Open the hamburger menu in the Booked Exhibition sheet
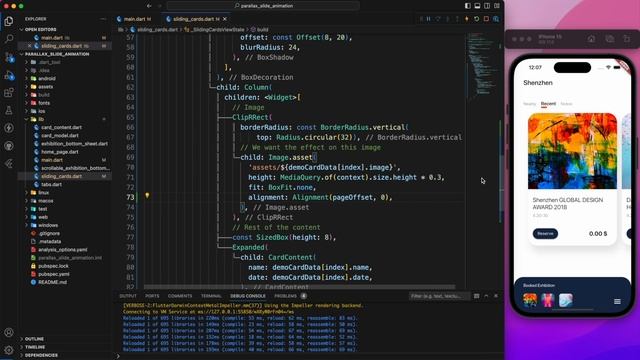 617,301
